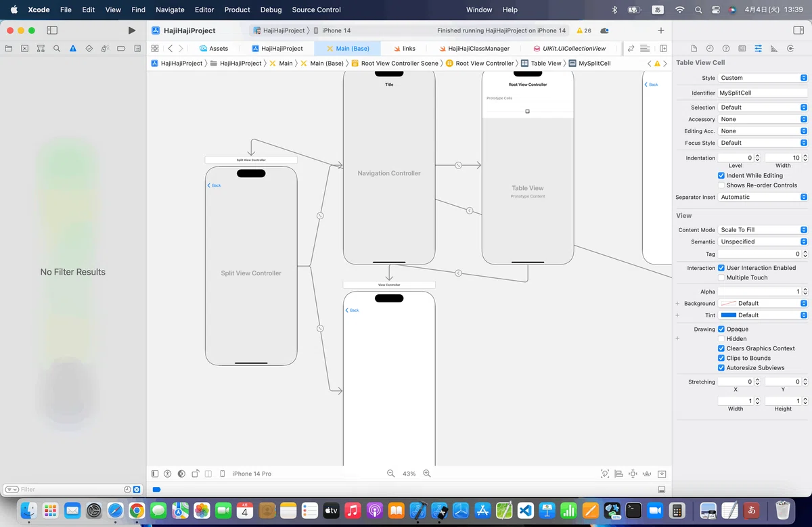Open the issue navigator warning icon
Image resolution: width=812 pixels, height=527 pixels.
[73, 49]
